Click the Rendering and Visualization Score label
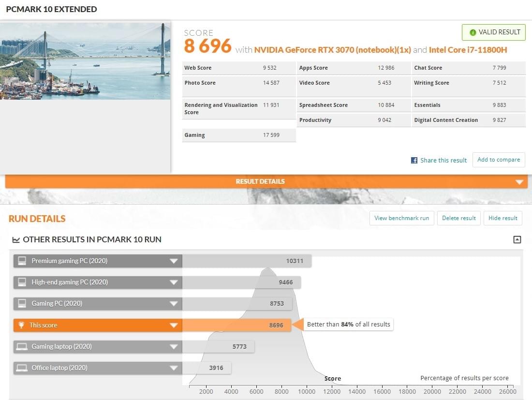This screenshot has height=400, width=532. pyautogui.click(x=221, y=108)
